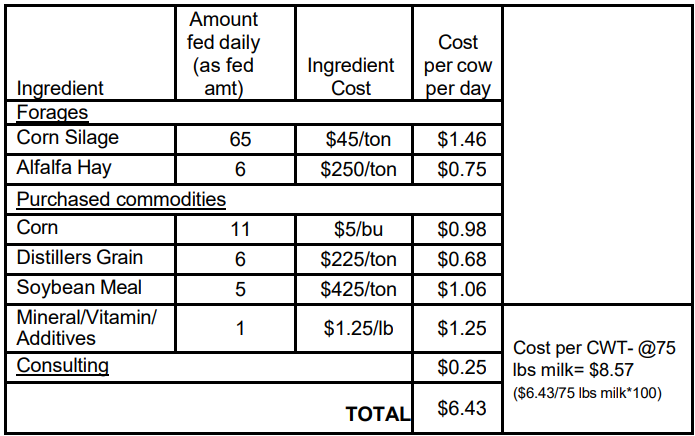Click the underlined "Consulting" label
The height and width of the screenshot is (436, 695).
pos(62,366)
